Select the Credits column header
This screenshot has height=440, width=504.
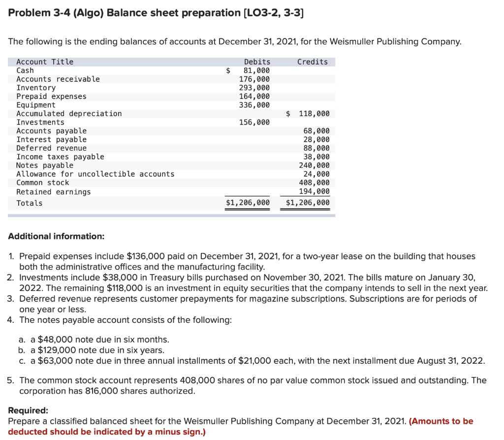point(312,61)
